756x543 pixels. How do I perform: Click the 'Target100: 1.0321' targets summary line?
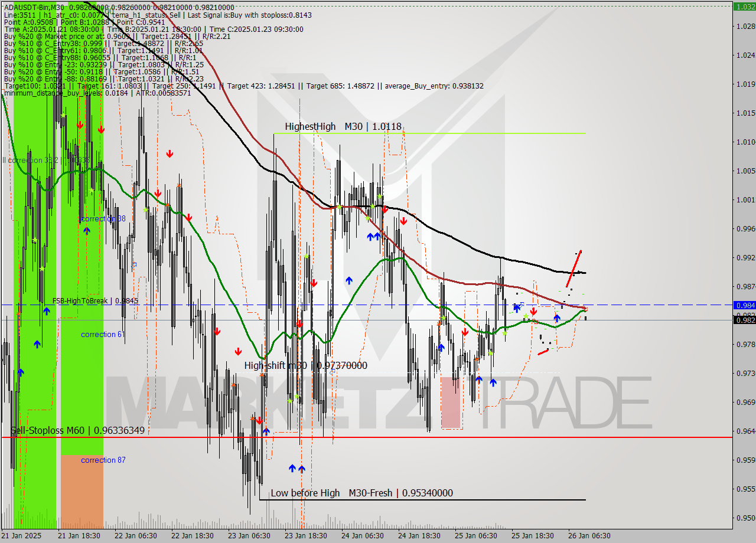[243, 86]
